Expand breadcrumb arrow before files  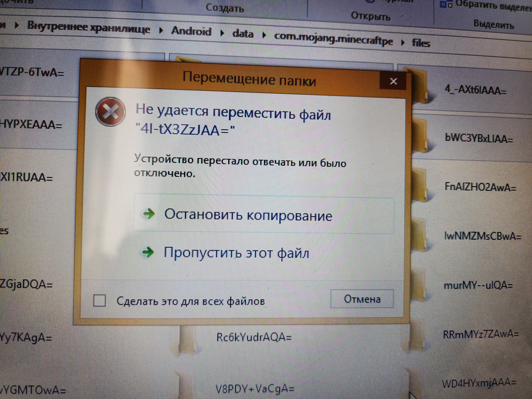pyautogui.click(x=403, y=43)
